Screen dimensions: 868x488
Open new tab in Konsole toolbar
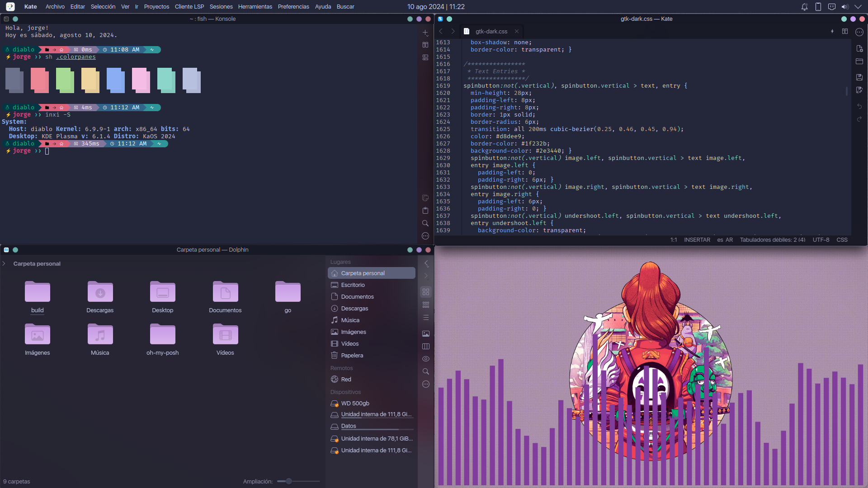click(425, 33)
